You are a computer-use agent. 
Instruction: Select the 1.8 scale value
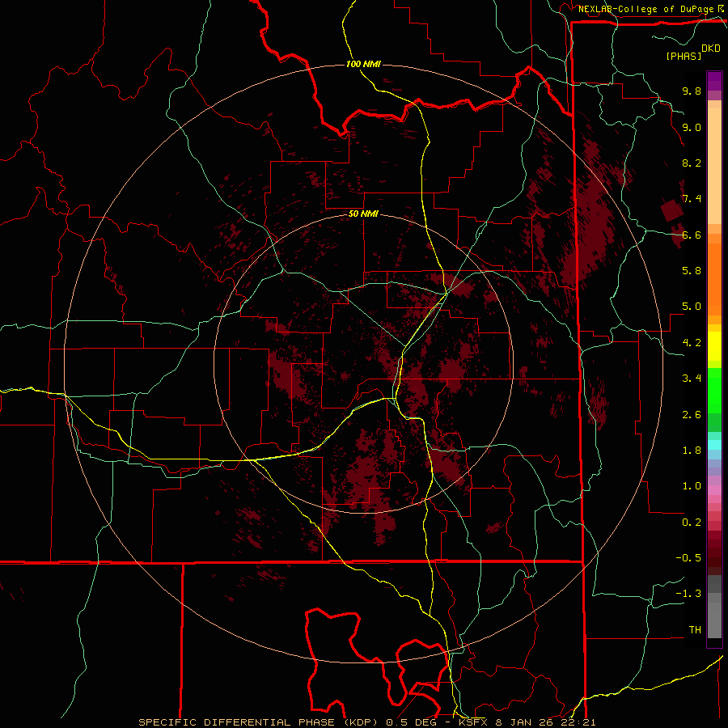click(692, 451)
